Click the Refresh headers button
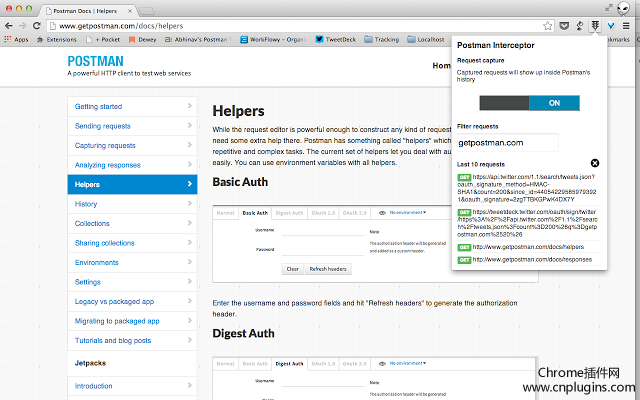 point(328,269)
